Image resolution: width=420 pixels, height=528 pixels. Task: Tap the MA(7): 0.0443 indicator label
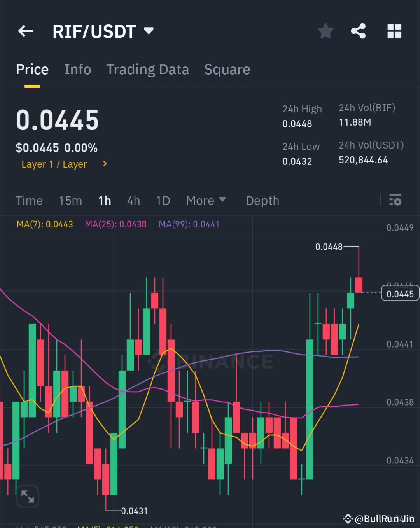pyautogui.click(x=45, y=224)
